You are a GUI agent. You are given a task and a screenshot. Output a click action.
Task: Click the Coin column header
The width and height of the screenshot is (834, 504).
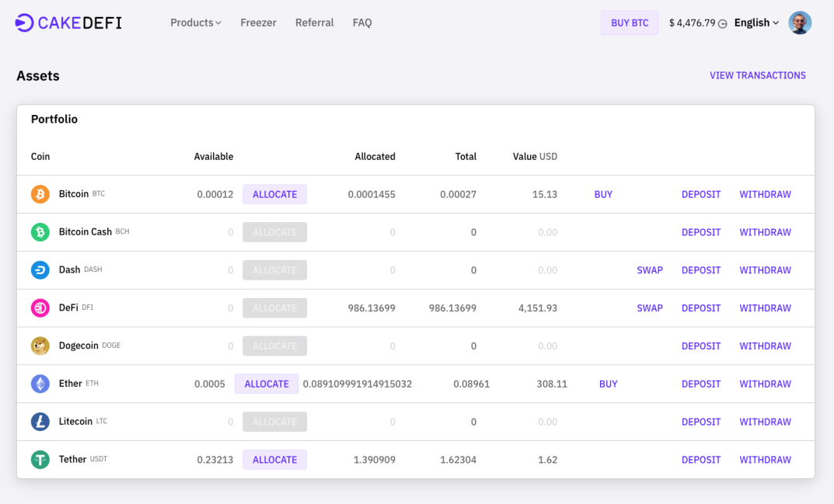40,156
